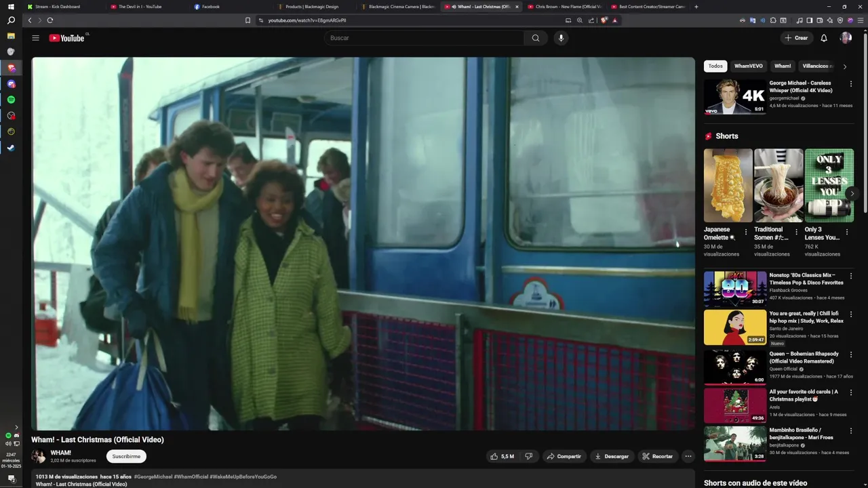This screenshot has width=868, height=488.
Task: Open the Careless Whisper 4K thumbnail
Action: tap(735, 97)
